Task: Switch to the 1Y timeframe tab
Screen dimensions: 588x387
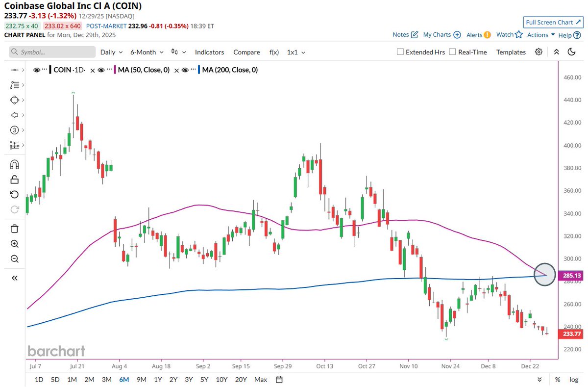Action: (x=158, y=379)
